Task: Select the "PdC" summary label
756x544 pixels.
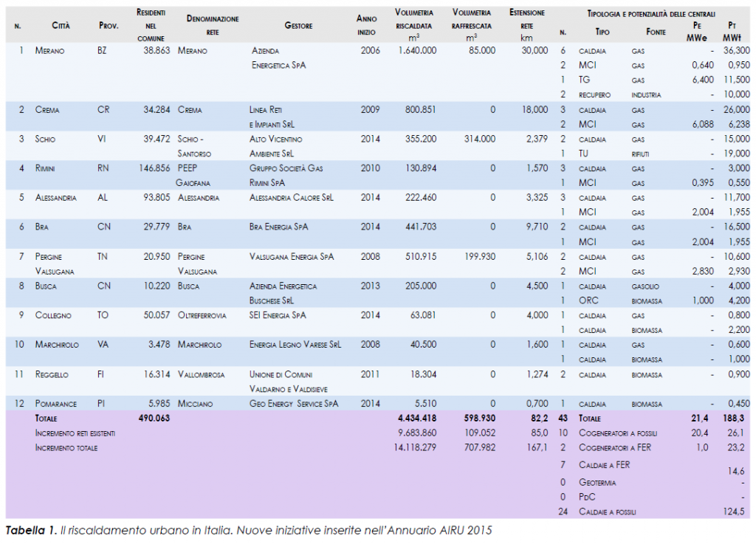Action: click(x=587, y=497)
